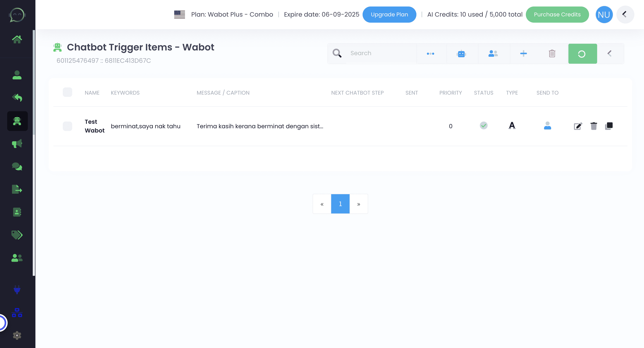
Task: Check the select-all header checkbox
Action: coord(67,92)
